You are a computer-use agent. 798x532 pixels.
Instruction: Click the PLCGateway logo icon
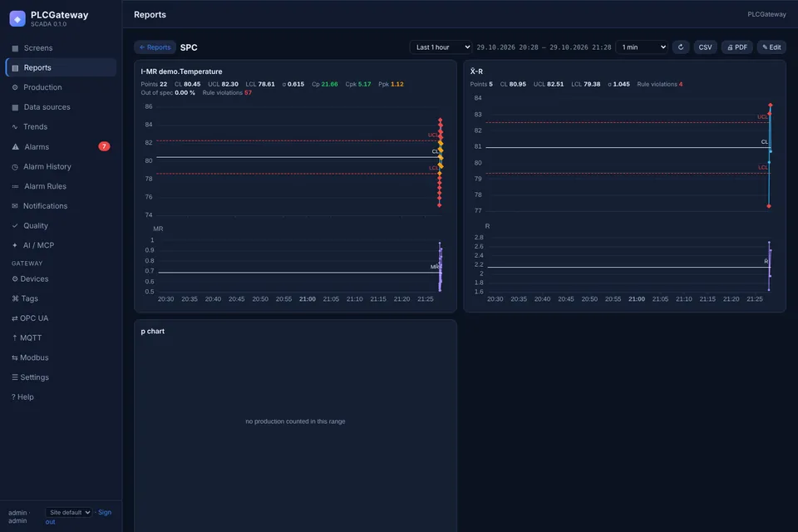(17, 19)
